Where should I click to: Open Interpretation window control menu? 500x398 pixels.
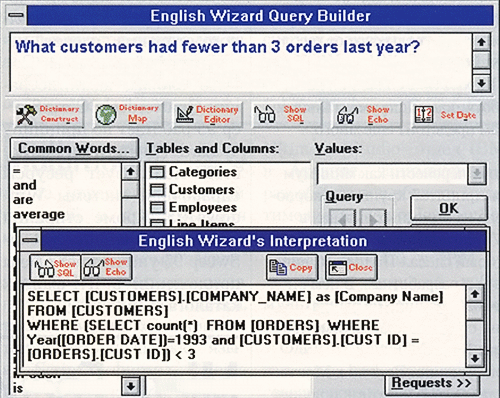click(x=30, y=240)
